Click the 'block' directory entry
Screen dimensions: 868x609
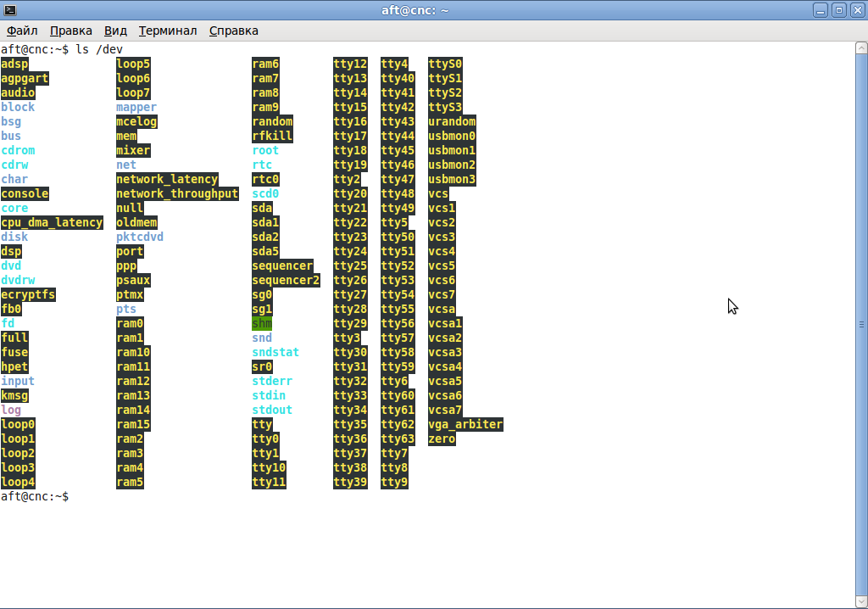(18, 107)
